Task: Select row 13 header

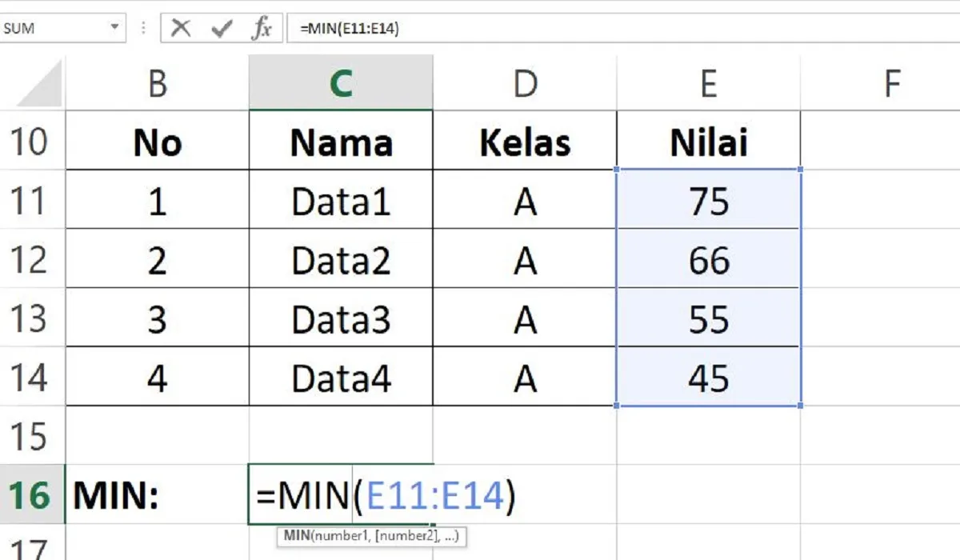Action: (x=32, y=318)
